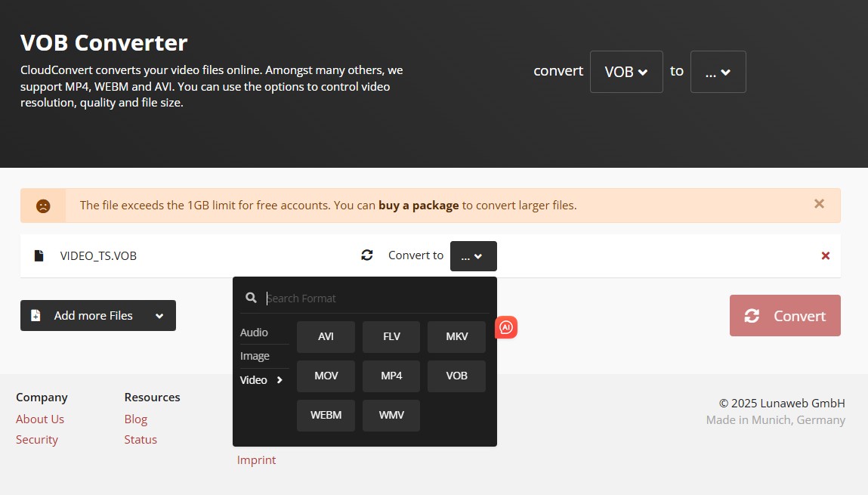Open the VOB source format dropdown
This screenshot has width=868, height=495.
tap(626, 72)
